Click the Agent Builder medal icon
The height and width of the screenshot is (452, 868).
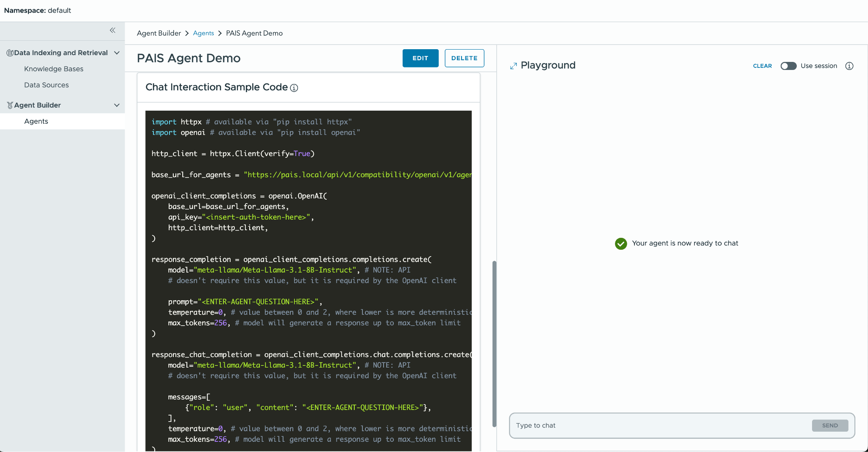click(x=9, y=105)
